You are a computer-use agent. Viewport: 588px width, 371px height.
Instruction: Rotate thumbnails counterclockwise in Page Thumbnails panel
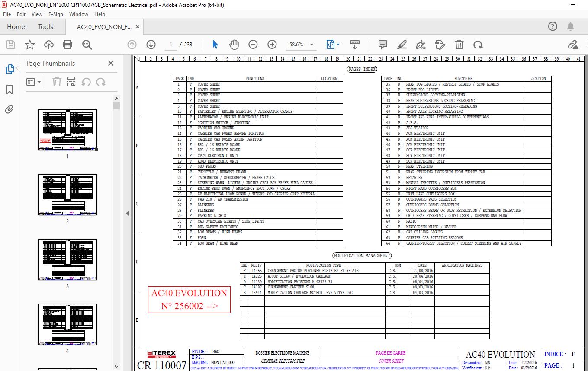[86, 82]
